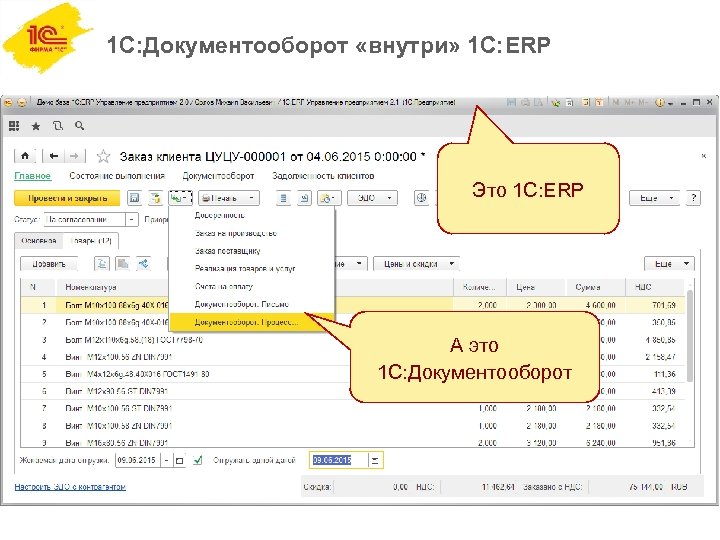Viewport: 720px width, 540px height.
Task: Click the post document icon
Action: [156, 198]
